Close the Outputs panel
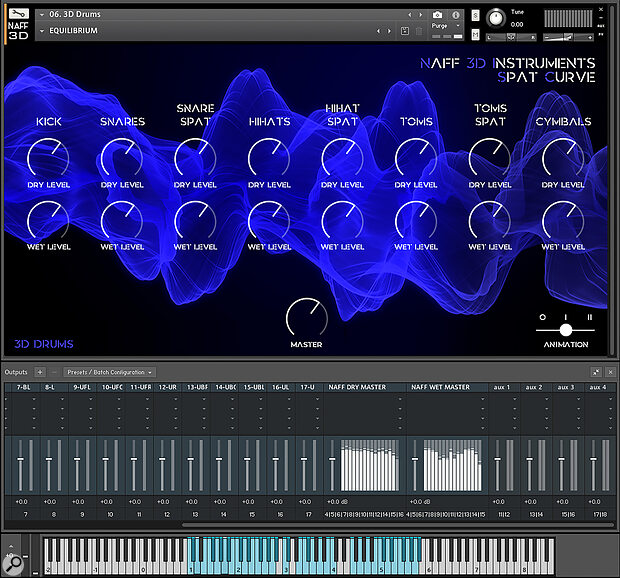Viewport: 620px width, 578px height. click(610, 372)
